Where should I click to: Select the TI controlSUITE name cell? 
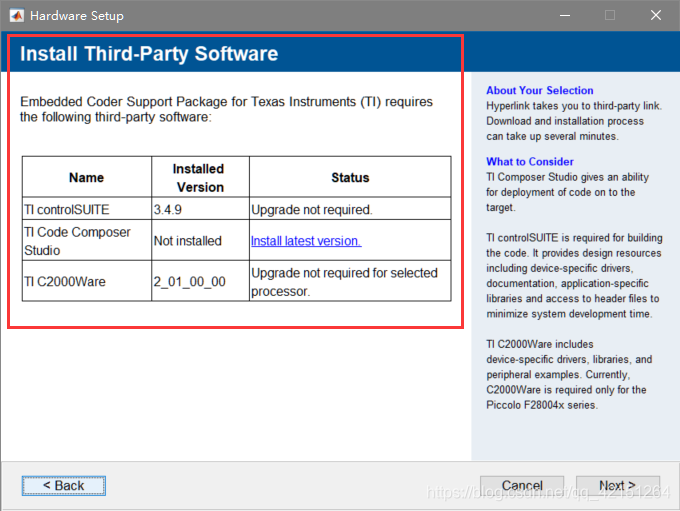pos(87,209)
